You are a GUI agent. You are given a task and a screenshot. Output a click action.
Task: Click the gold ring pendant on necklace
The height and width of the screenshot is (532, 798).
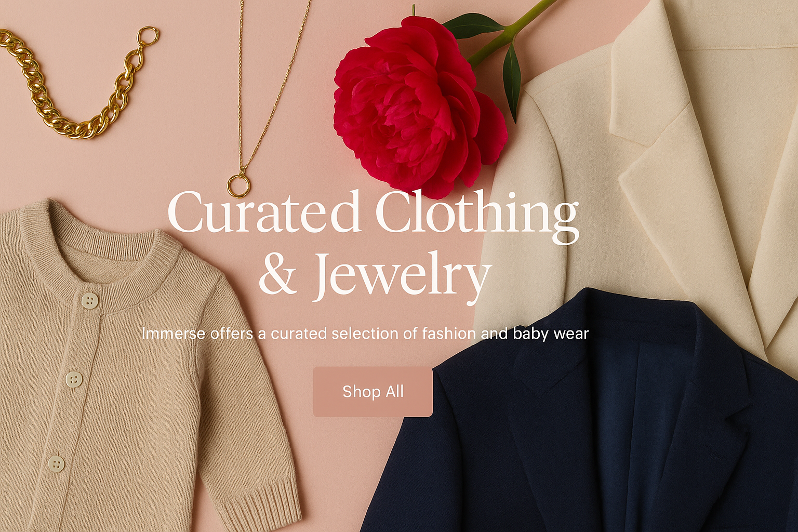tap(238, 185)
